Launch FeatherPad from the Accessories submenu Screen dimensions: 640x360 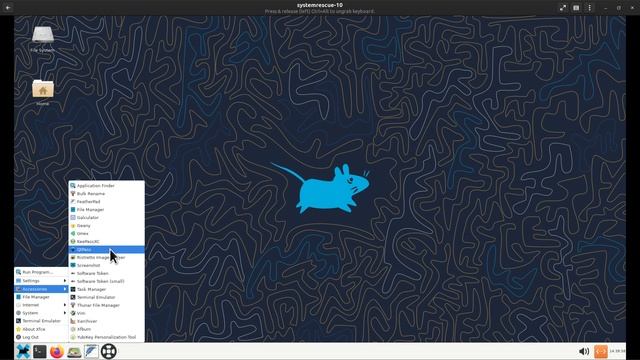(107, 202)
